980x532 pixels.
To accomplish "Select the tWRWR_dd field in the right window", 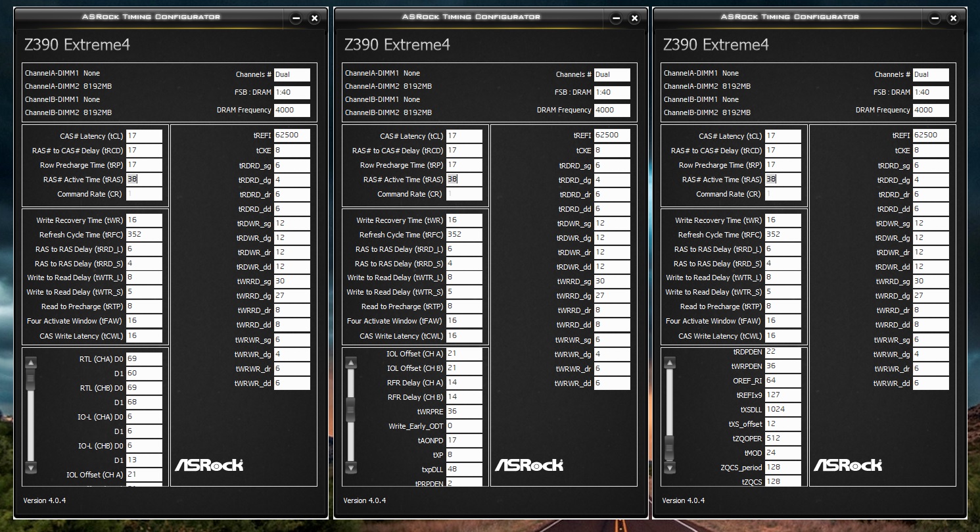I will click(x=931, y=383).
